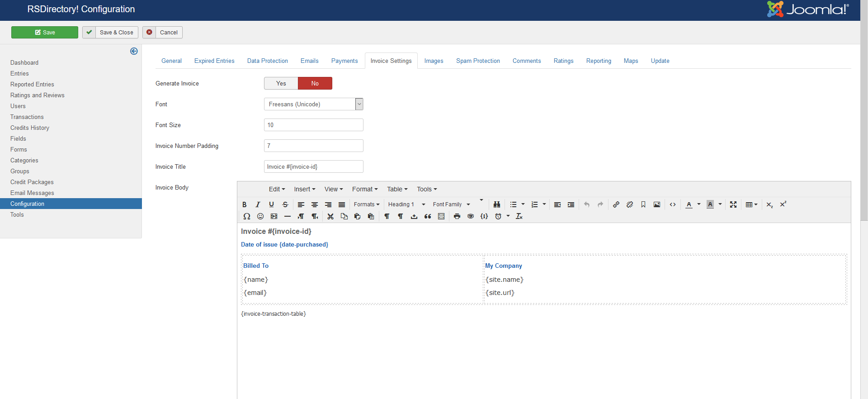Insert horizontal line

point(288,216)
